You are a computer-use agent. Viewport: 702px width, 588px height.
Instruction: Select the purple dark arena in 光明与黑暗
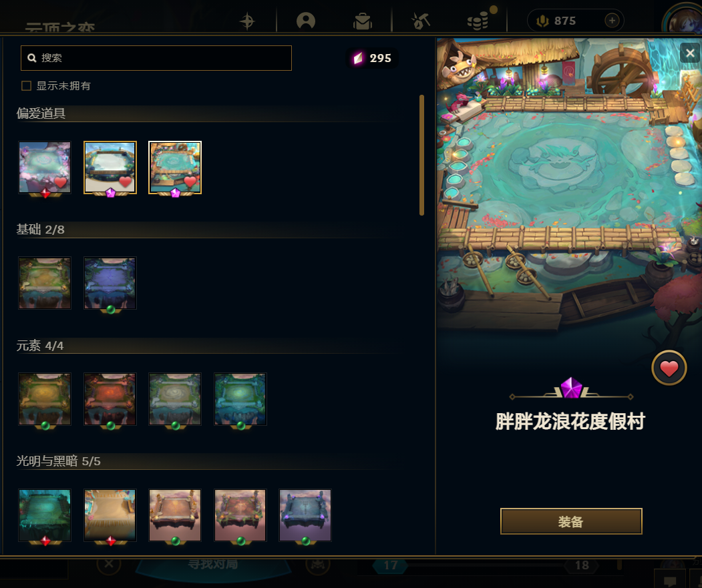coord(305,515)
